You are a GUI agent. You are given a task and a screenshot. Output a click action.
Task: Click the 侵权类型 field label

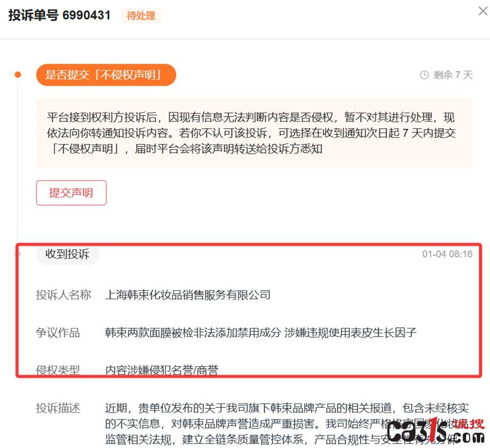58,370
